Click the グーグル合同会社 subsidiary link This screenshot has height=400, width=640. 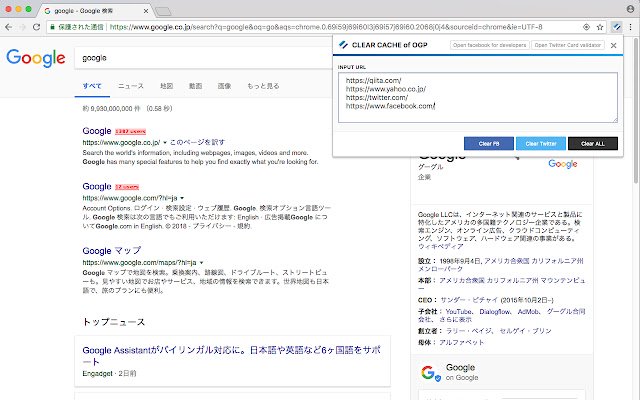click(502, 316)
